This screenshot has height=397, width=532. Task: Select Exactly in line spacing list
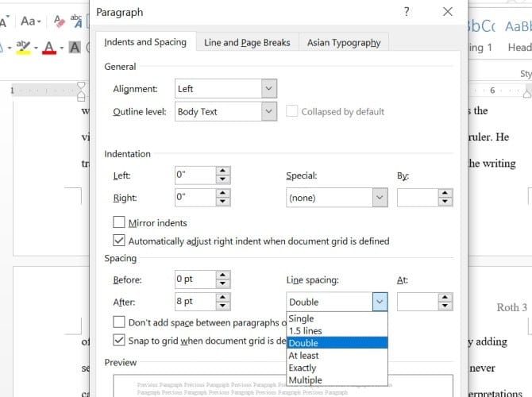coord(337,368)
